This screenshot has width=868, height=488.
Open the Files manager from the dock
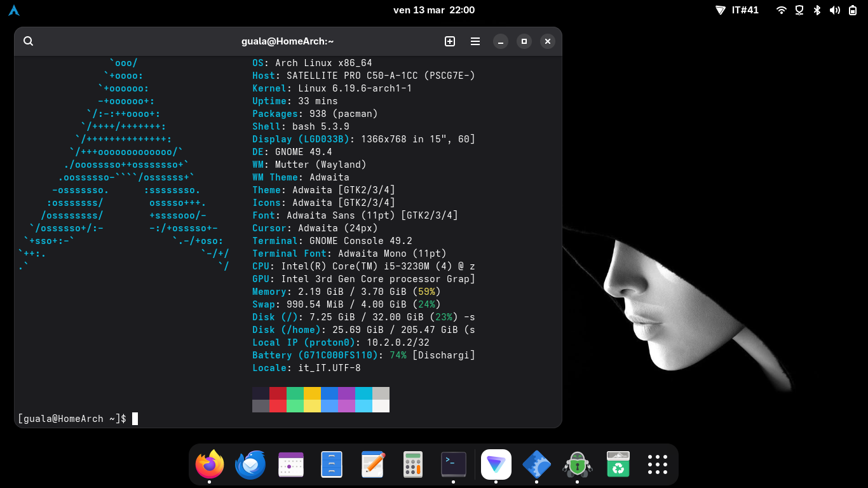tap(332, 464)
